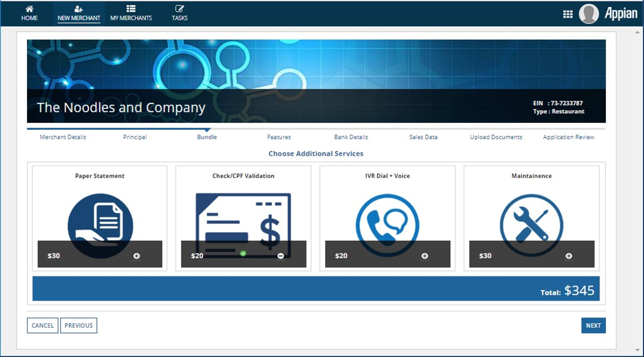The image size is (644, 357).
Task: Add IVR Dial + Voice with its plus icon
Action: 424,256
